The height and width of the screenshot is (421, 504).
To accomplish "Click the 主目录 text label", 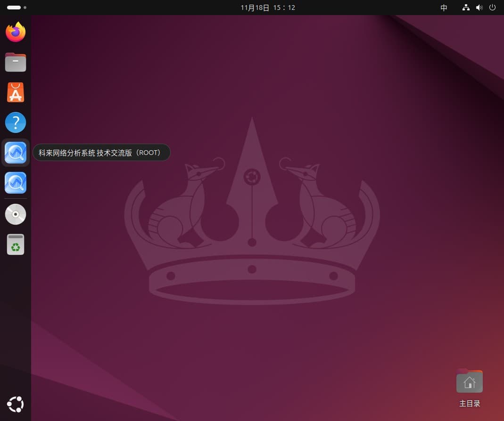I will tap(470, 404).
